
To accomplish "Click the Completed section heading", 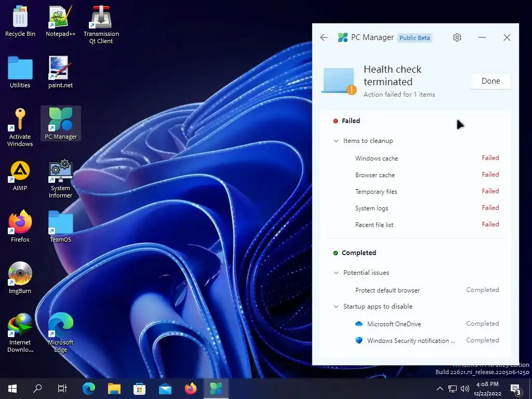I will coord(358,253).
